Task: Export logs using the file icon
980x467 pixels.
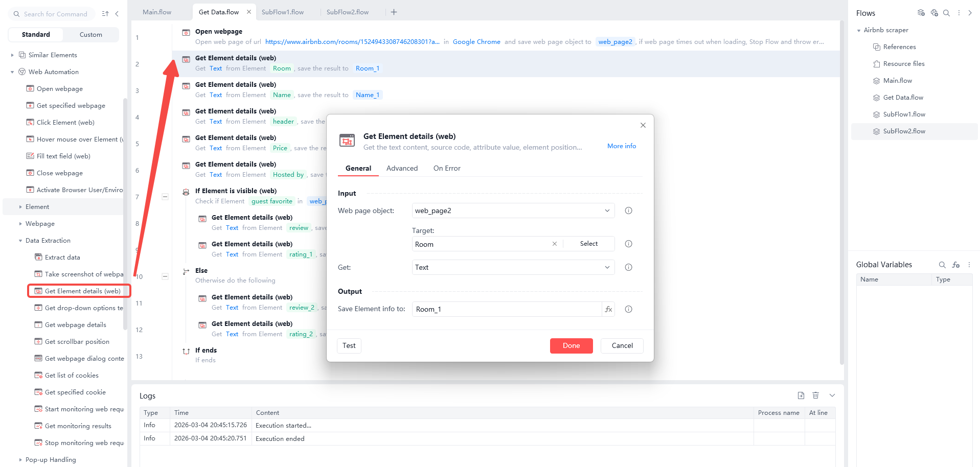Action: click(801, 395)
